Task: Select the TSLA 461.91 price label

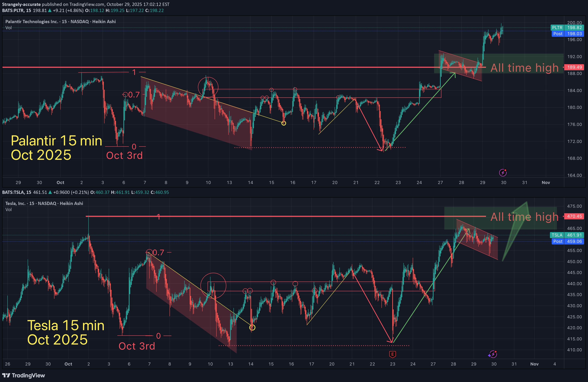Action: coord(567,235)
